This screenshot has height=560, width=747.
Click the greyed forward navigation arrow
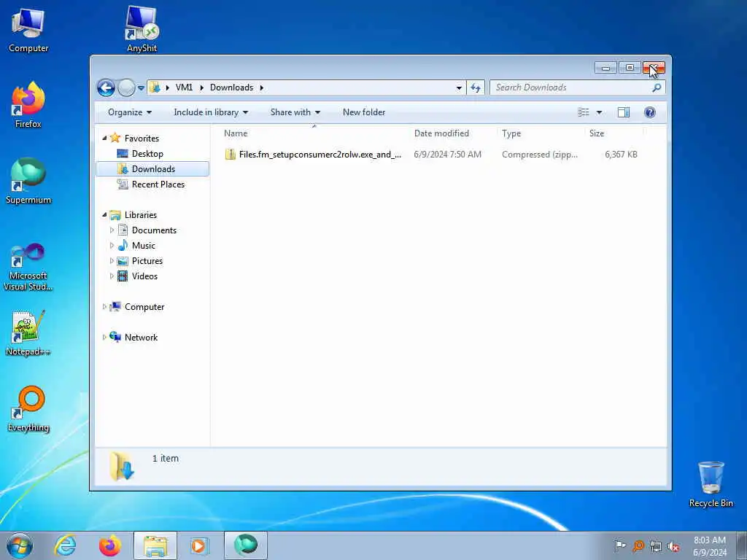[x=126, y=87]
